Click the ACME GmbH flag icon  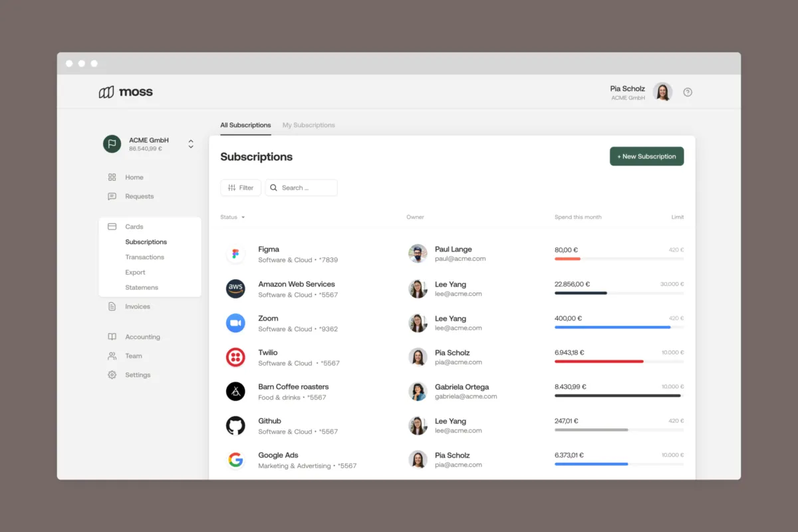112,144
